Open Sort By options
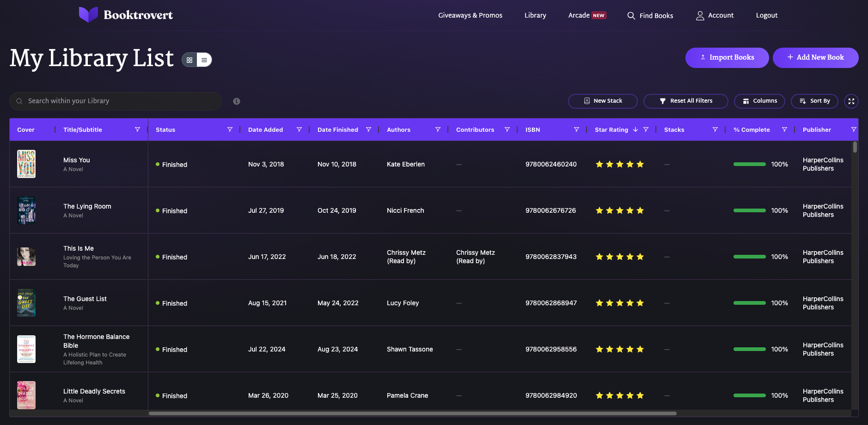Viewport: 868px width, 425px height. pyautogui.click(x=814, y=101)
